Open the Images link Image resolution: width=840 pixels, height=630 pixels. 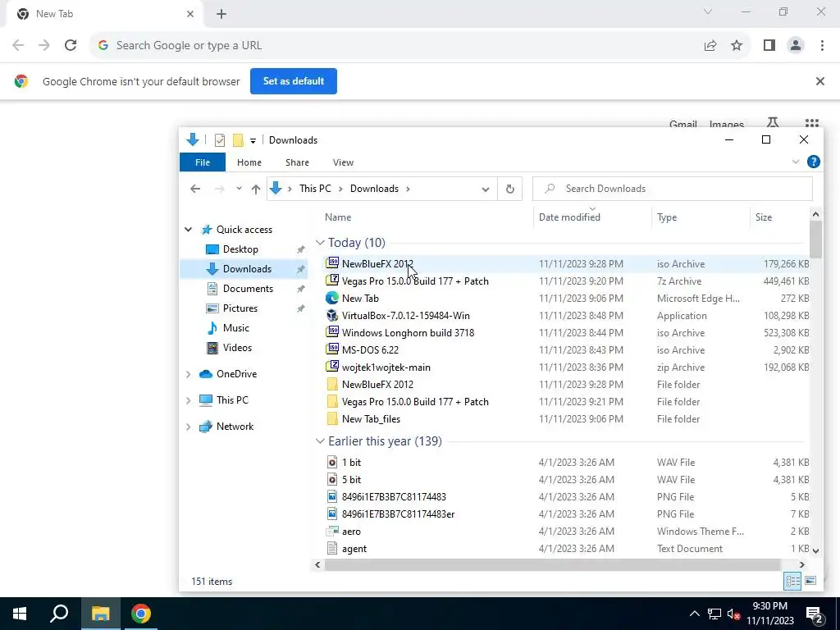[x=727, y=125]
